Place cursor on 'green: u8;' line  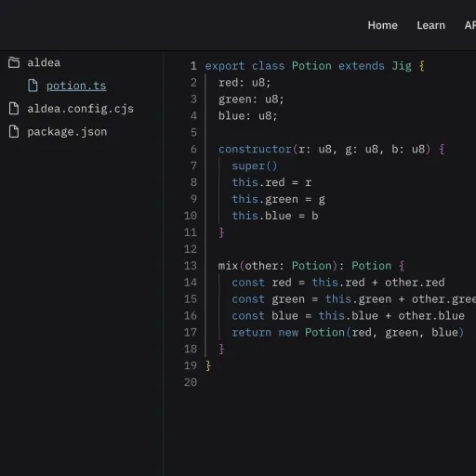pyautogui.click(x=251, y=99)
